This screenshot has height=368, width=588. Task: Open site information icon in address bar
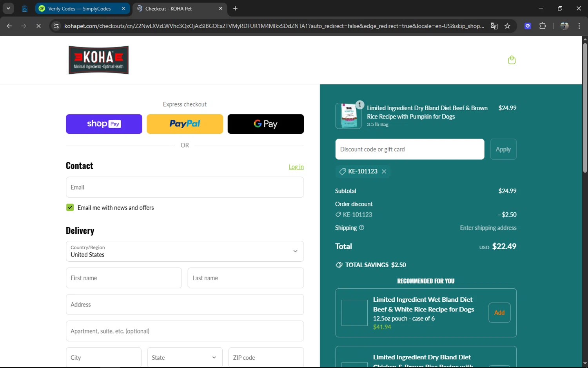(56, 26)
